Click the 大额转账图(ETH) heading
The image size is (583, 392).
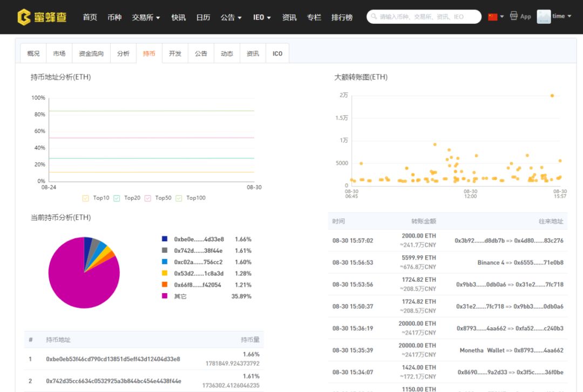361,77
